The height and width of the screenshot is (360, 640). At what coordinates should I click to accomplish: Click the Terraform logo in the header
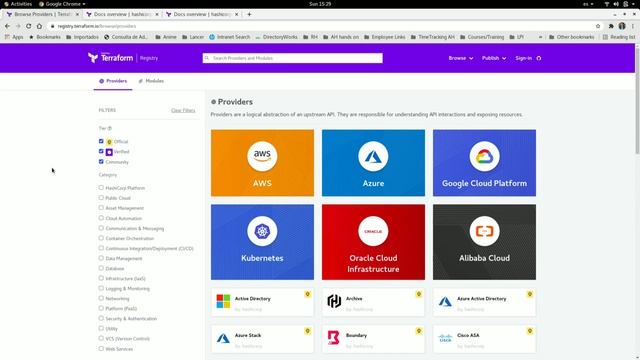(111, 58)
